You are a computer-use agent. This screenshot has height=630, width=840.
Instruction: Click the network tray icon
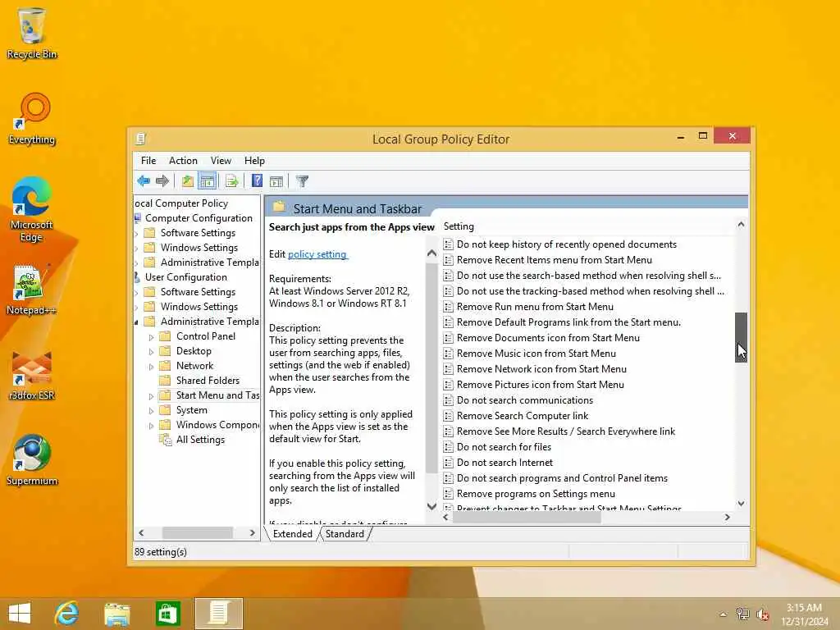coord(742,614)
